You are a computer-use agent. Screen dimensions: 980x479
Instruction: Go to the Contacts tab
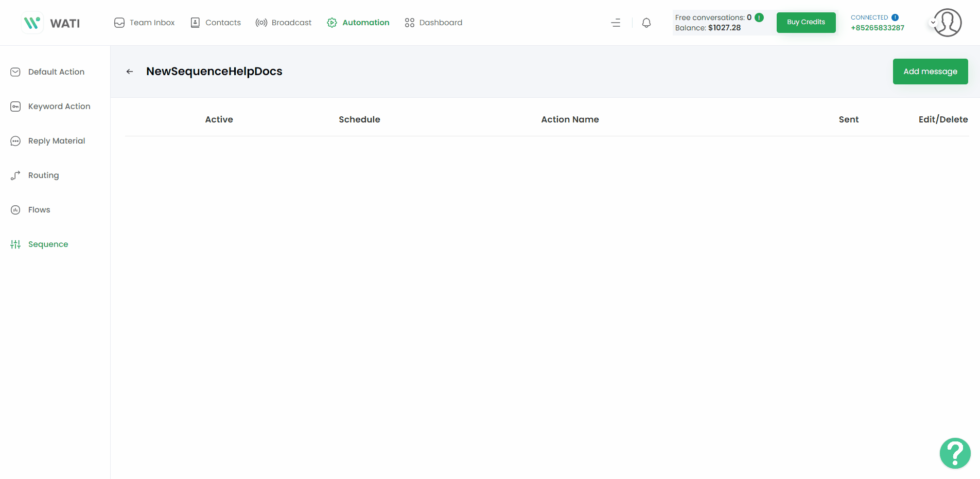pyautogui.click(x=216, y=23)
